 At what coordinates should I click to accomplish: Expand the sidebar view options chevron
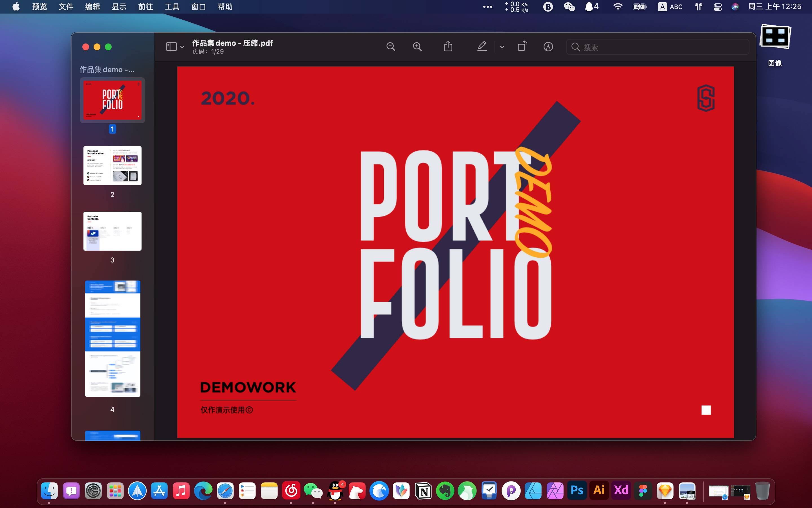click(182, 47)
